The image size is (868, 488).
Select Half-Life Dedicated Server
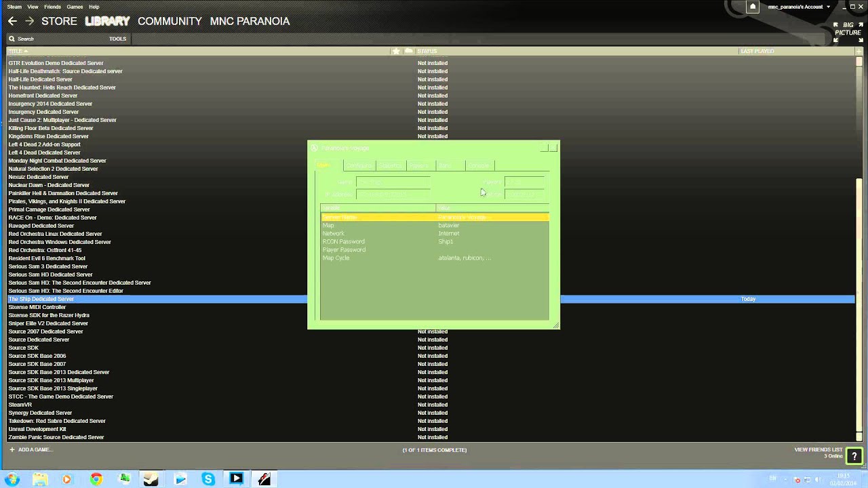(40, 79)
